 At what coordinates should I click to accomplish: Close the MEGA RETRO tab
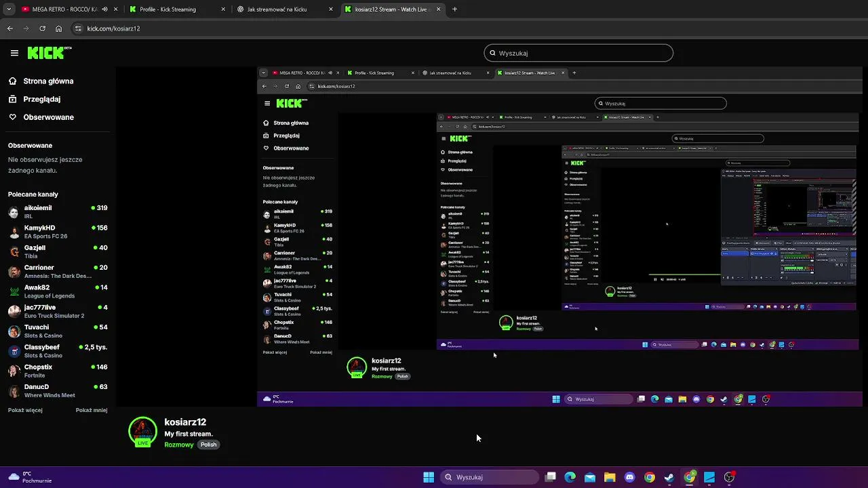click(x=116, y=9)
